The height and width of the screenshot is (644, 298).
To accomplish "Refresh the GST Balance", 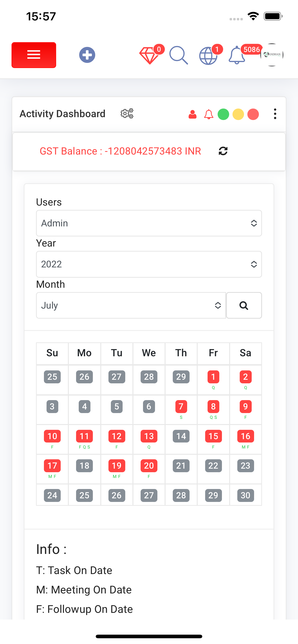I will pos(223,151).
